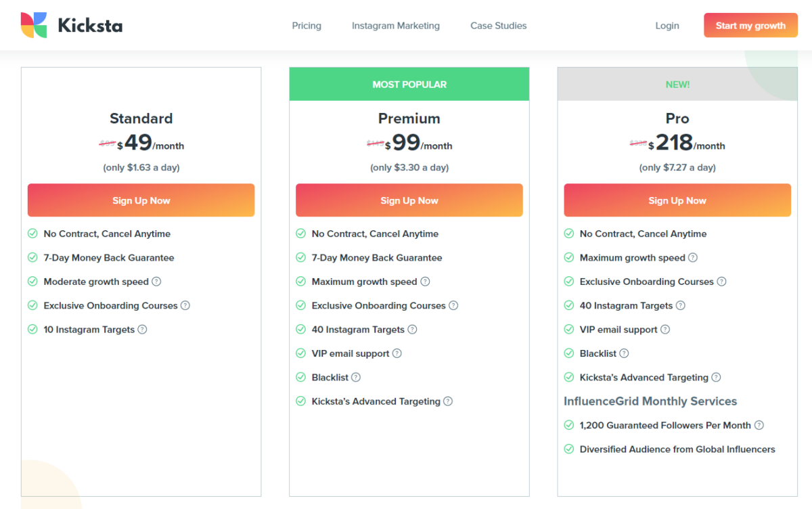Click help icon beside Pro Exclusive Onboarding Courses
The height and width of the screenshot is (509, 812).
point(721,282)
